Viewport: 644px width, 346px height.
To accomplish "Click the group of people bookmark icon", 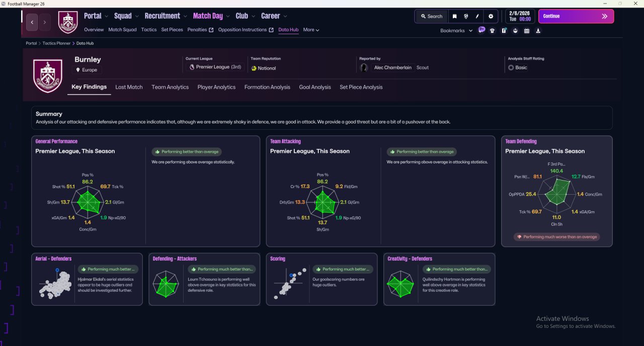I will [x=515, y=31].
